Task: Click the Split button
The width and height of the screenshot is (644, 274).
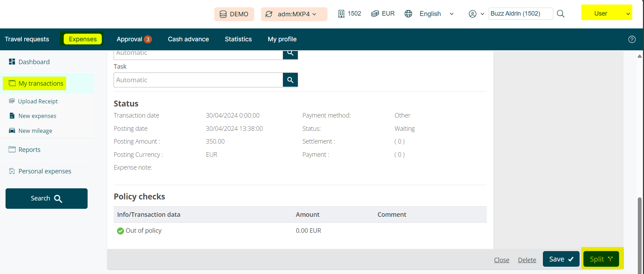Action: (x=601, y=259)
